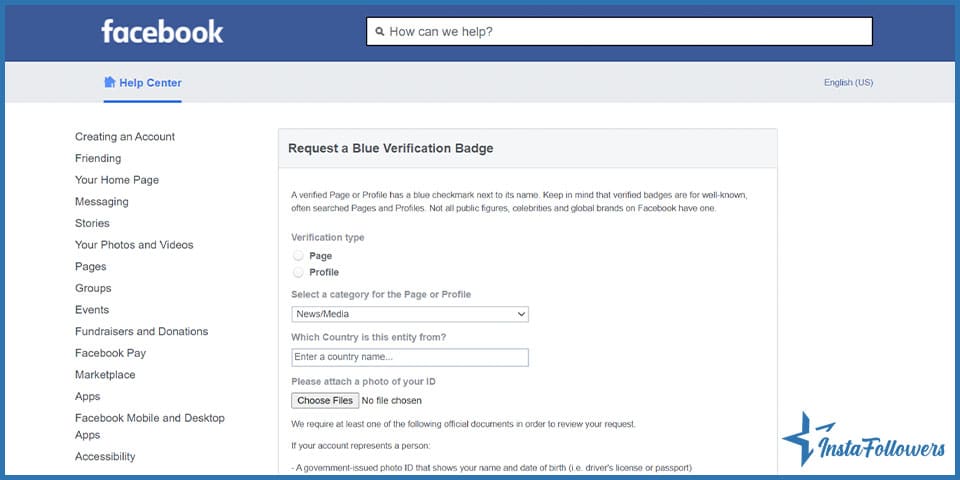The height and width of the screenshot is (480, 960).
Task: Click the search magnifier icon
Action: click(x=380, y=31)
